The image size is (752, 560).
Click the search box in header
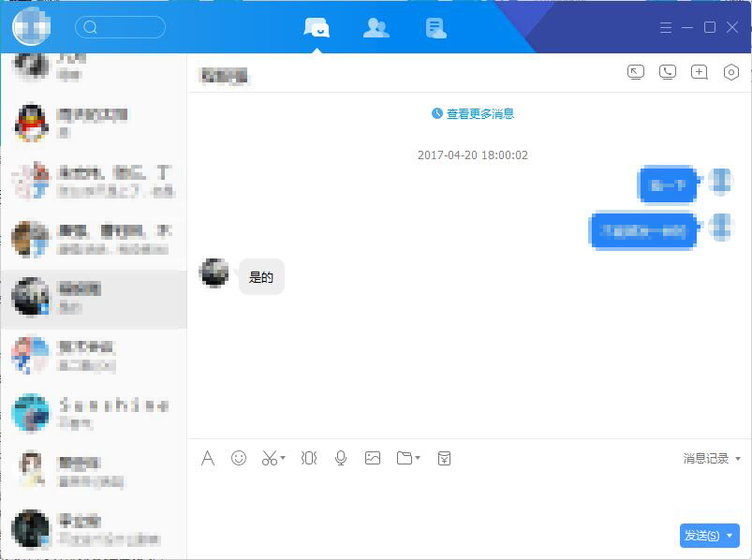(x=120, y=27)
